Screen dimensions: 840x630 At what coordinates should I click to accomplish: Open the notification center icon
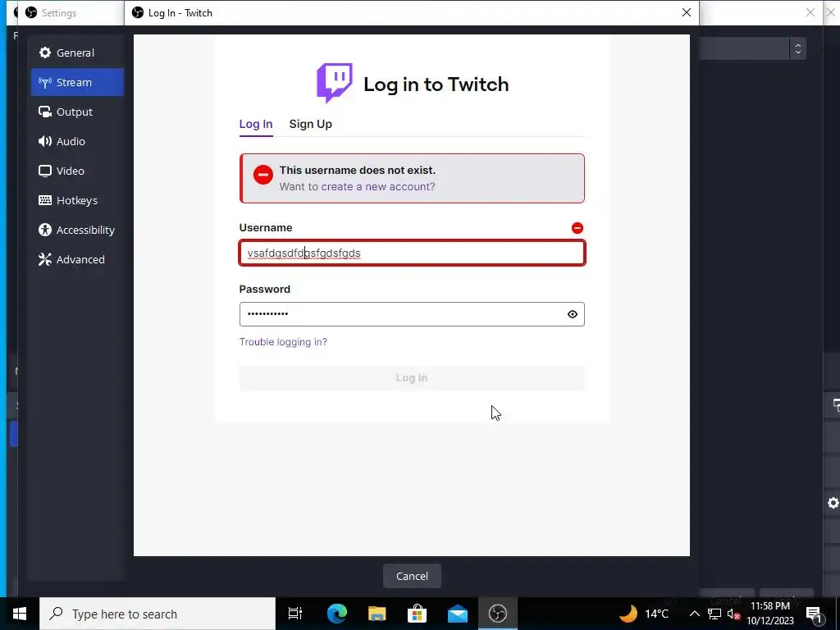tap(814, 614)
